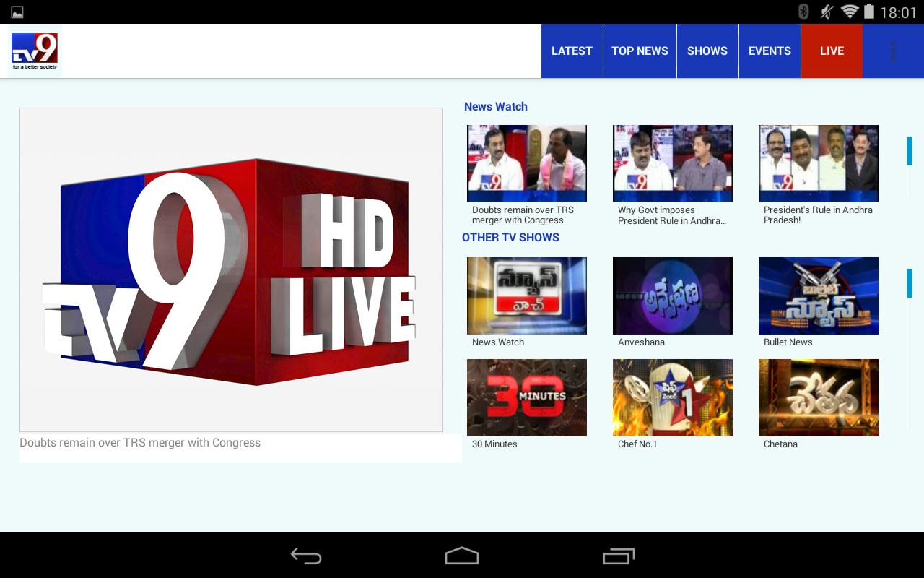Click the Bullet News label text

point(788,342)
